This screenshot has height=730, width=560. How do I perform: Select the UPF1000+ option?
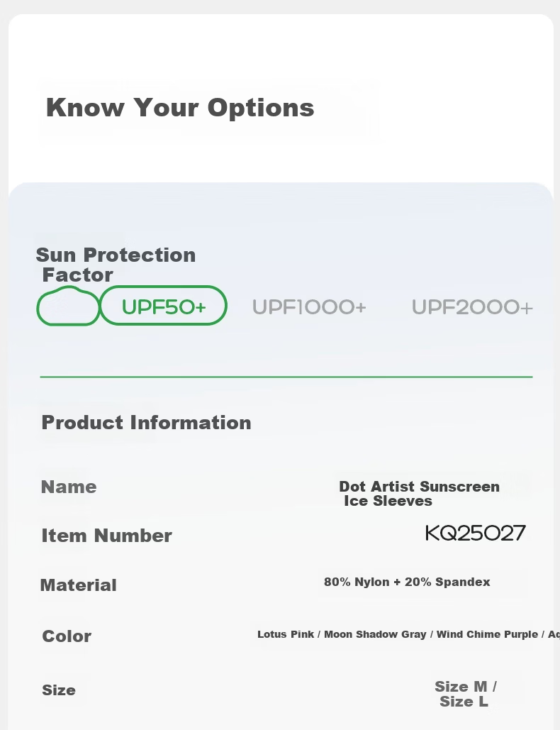[x=309, y=307]
